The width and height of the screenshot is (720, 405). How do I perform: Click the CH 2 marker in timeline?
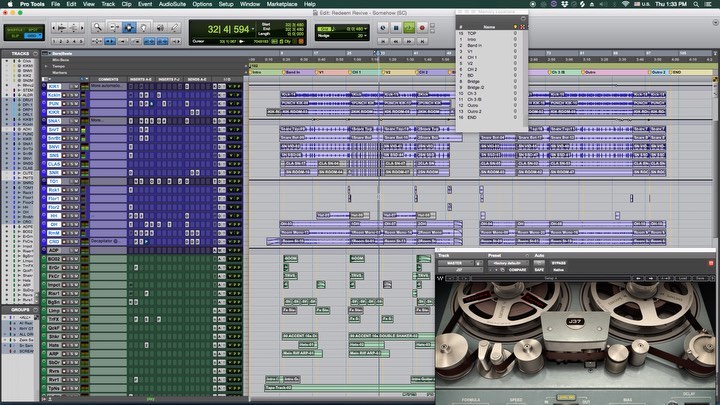click(423, 72)
